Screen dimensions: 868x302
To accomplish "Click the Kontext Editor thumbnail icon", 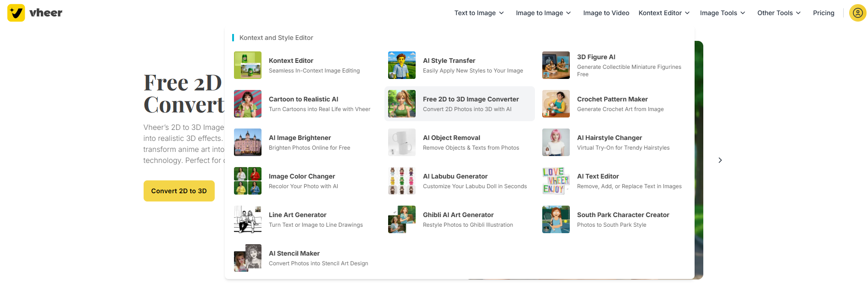I will (x=248, y=65).
